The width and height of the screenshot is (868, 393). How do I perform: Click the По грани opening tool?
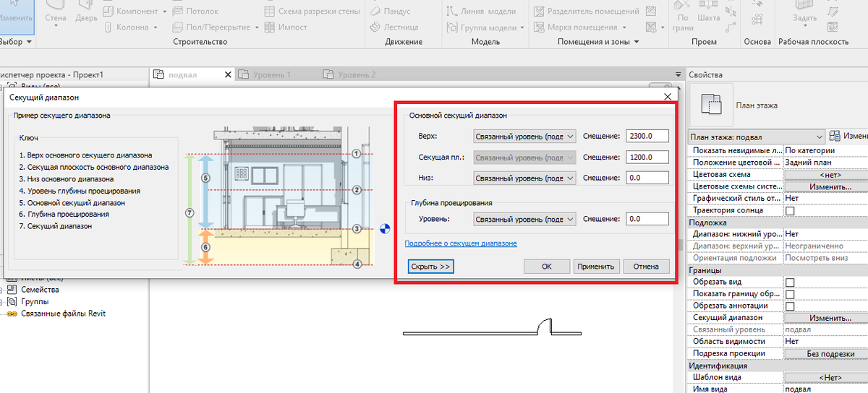pos(682,16)
